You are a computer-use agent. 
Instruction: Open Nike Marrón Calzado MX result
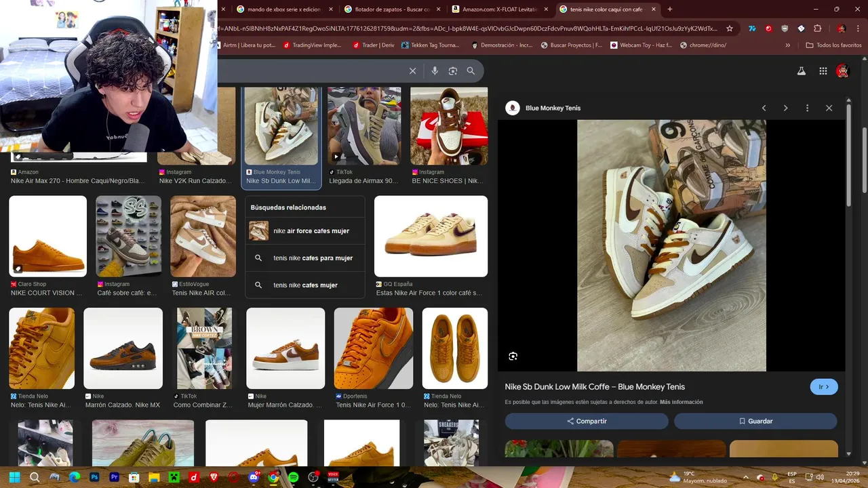point(123,359)
